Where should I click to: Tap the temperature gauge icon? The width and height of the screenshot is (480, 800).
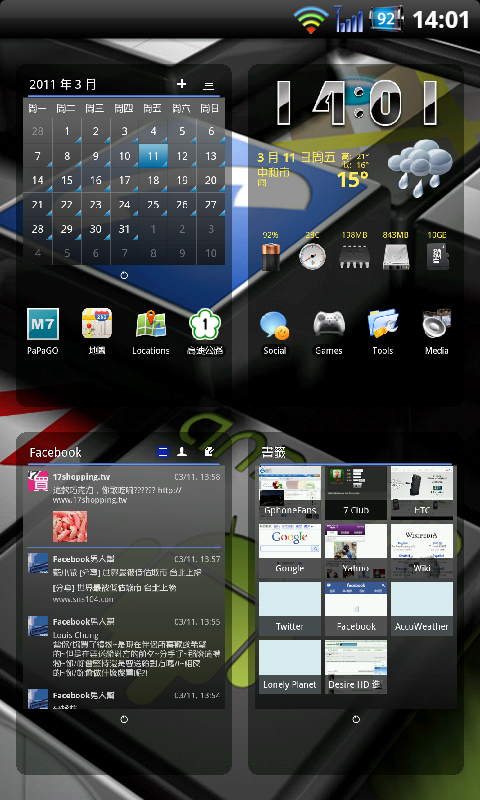(312, 256)
